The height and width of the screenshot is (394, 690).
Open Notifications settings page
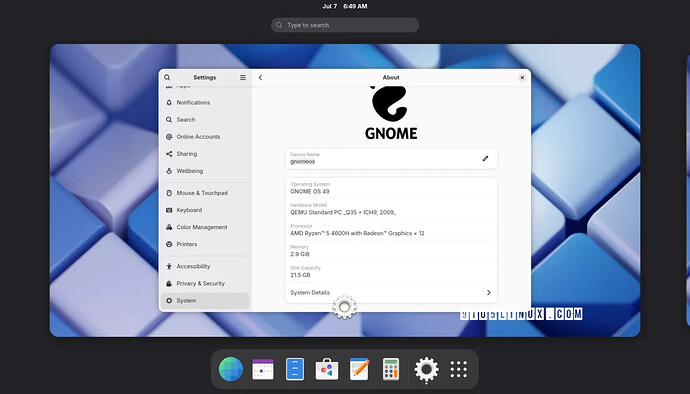[205, 103]
